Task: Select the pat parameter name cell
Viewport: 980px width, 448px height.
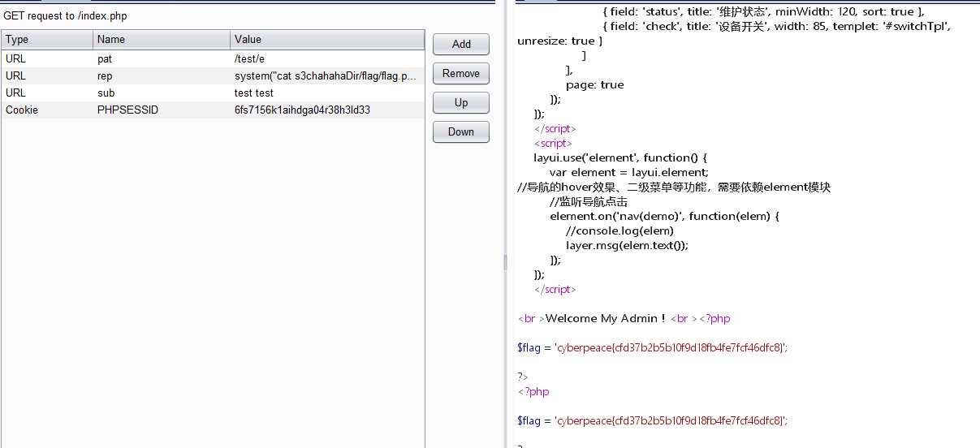Action: [x=162, y=58]
